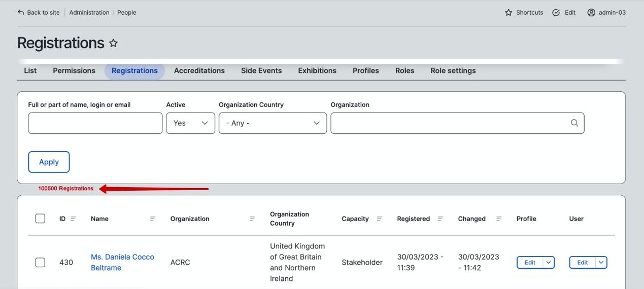This screenshot has height=289, width=644.
Task: Open the Side Events tab
Action: [261, 70]
